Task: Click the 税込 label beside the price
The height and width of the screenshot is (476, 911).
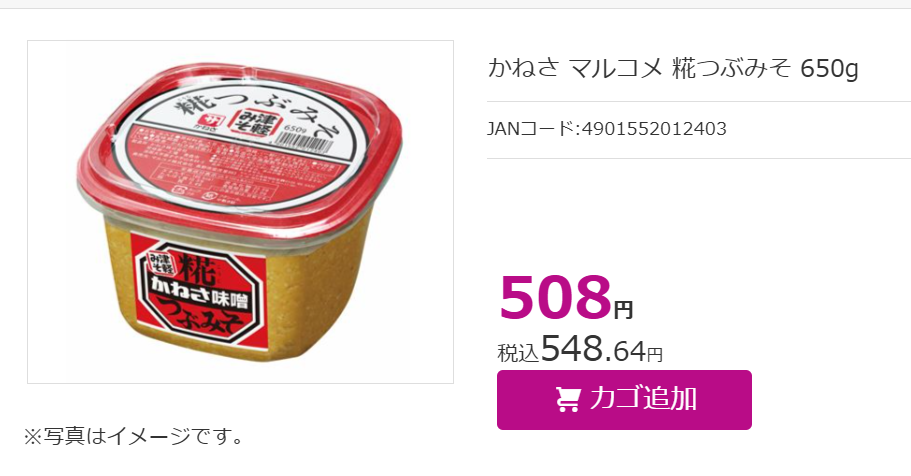Action: coord(518,353)
